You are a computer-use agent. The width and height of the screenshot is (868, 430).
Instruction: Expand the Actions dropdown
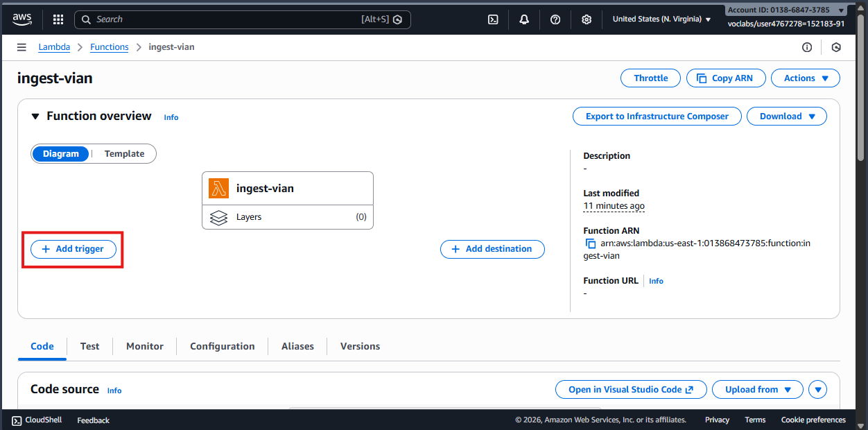click(805, 78)
